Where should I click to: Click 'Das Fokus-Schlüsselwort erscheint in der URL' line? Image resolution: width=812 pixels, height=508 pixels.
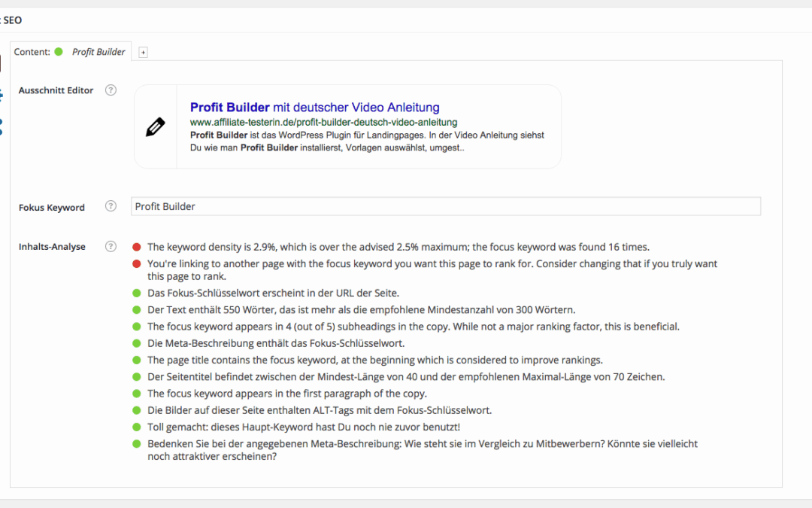click(274, 294)
